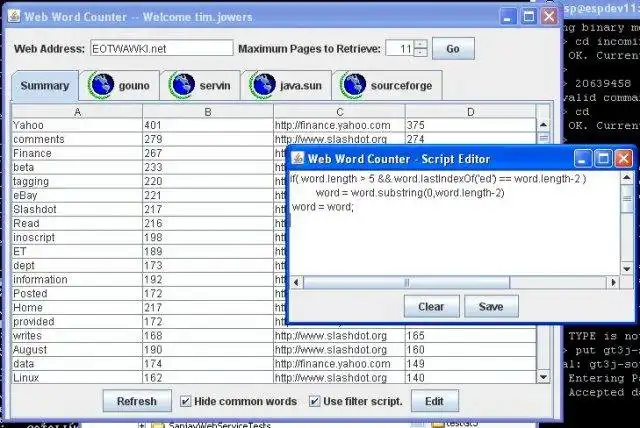Click the '401' count cell

(208, 125)
